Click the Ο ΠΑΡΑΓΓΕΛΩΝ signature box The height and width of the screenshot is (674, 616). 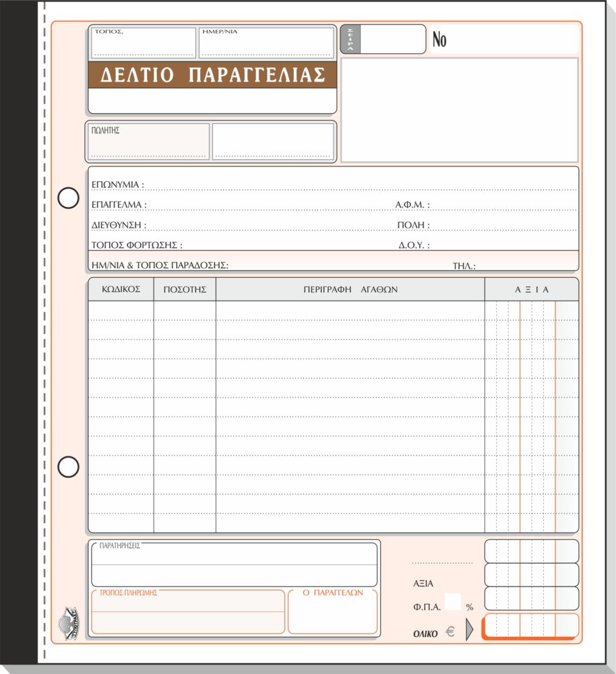(x=333, y=612)
